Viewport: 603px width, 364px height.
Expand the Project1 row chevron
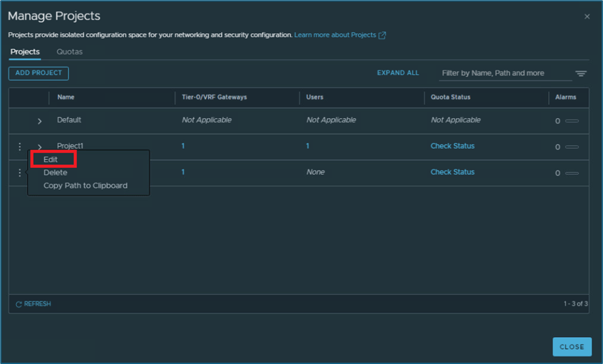40,147
